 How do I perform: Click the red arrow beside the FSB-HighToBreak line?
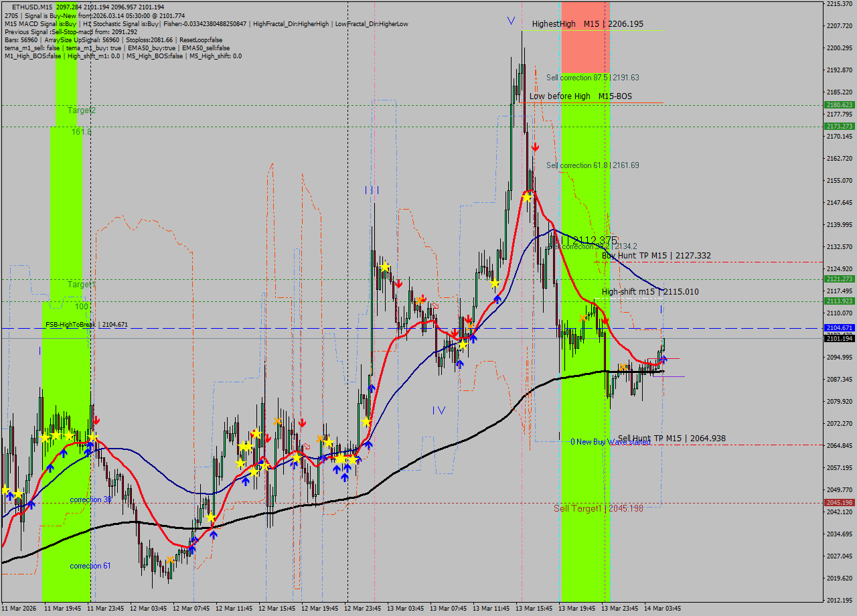[605, 321]
